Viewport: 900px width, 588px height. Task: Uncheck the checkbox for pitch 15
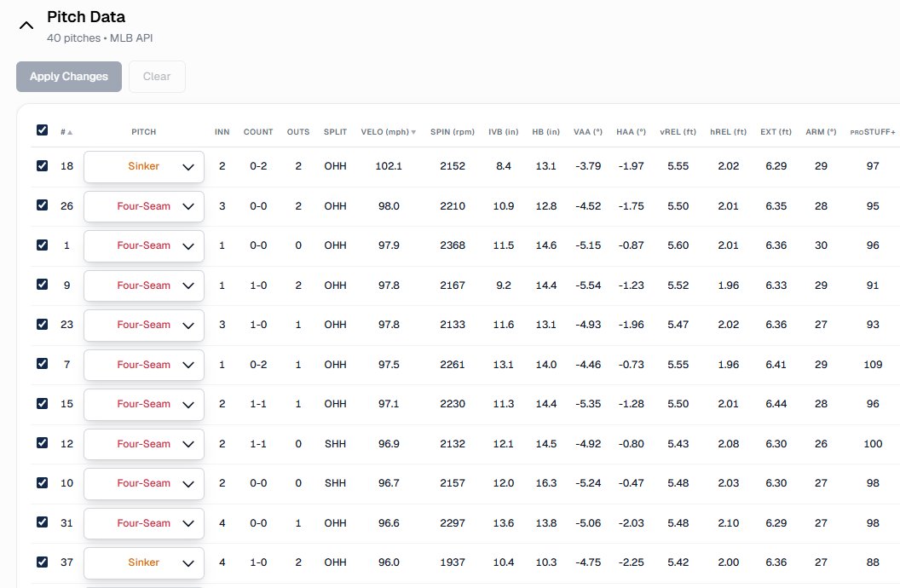[x=42, y=403]
